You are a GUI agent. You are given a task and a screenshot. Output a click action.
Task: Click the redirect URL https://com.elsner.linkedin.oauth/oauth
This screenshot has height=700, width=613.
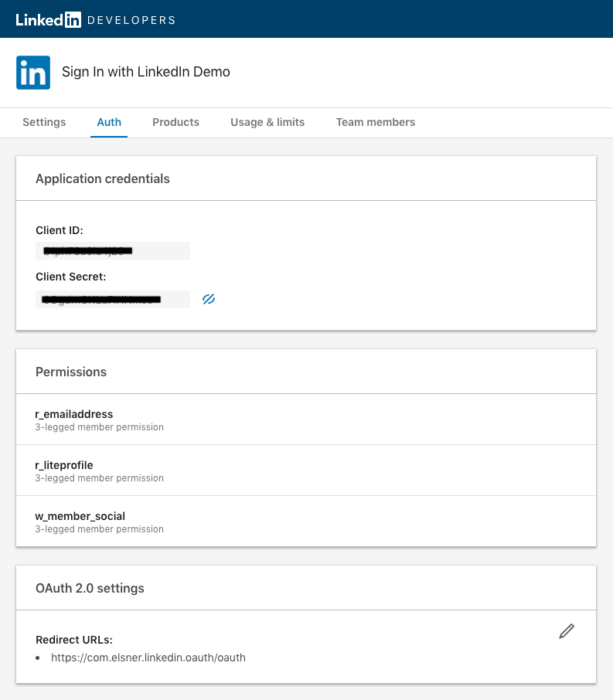(x=148, y=658)
